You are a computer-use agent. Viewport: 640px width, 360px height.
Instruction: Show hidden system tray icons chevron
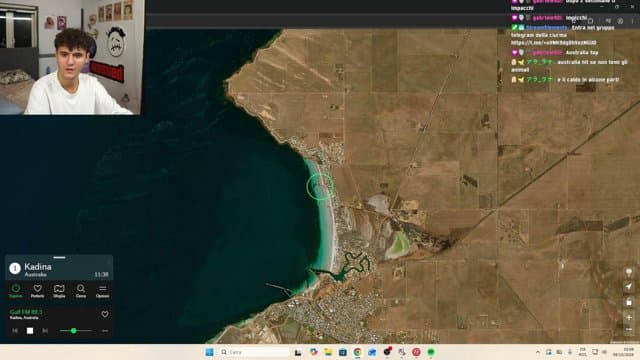[x=538, y=352]
